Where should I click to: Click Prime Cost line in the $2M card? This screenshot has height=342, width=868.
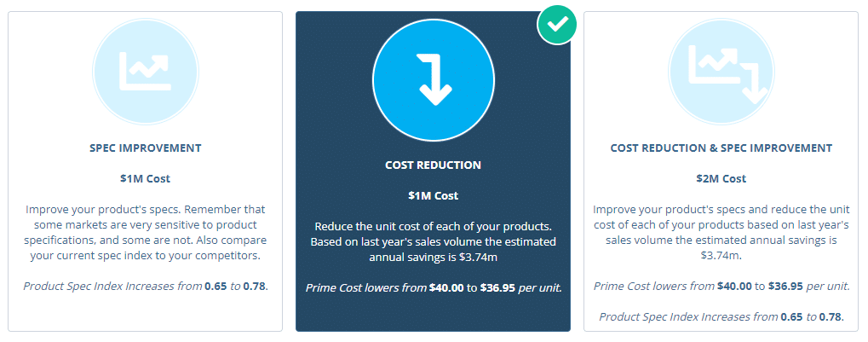coord(721,287)
